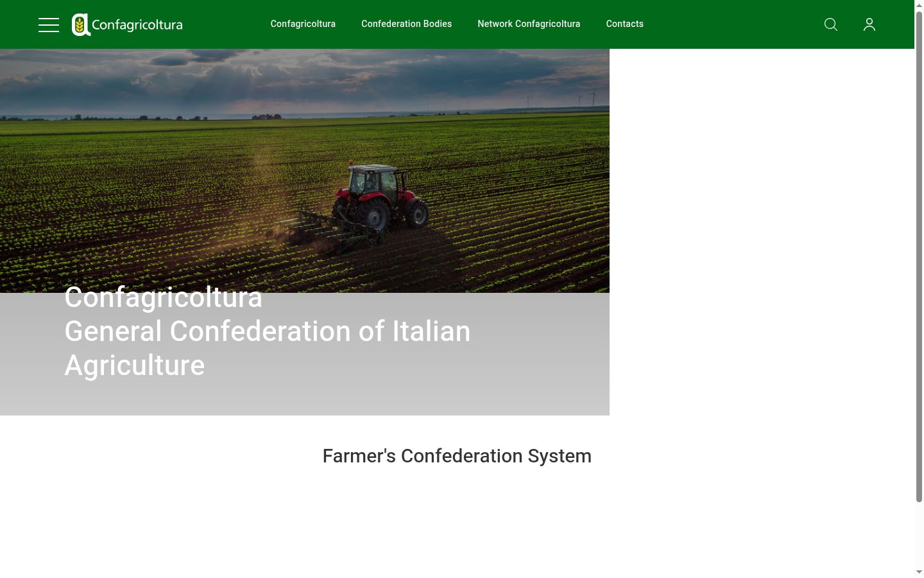Viewport: 924px width, 578px height.
Task: Click the General Confederation of Italian Agriculture subtitle
Action: (x=268, y=348)
